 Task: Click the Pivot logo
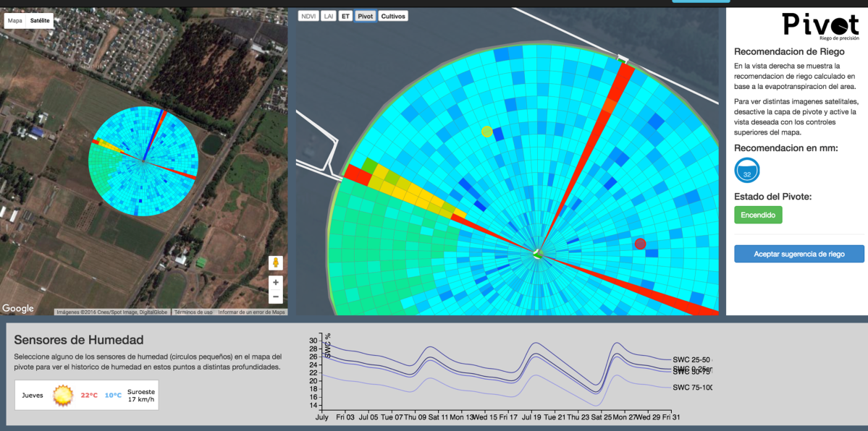(x=822, y=27)
